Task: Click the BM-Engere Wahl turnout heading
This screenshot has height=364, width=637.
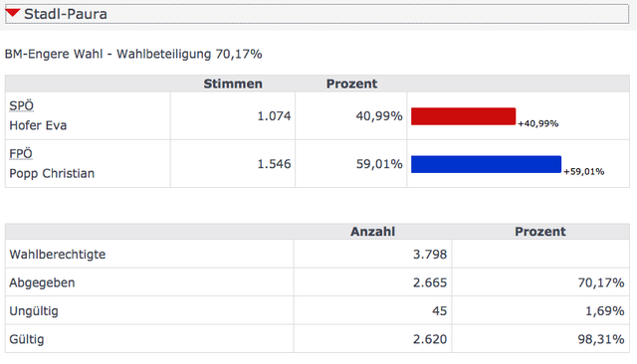Action: pos(133,54)
